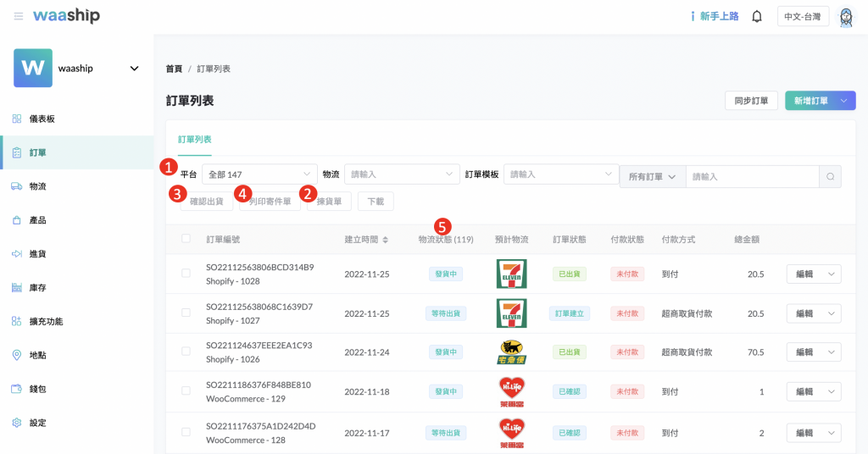This screenshot has width=868, height=454.
Task: Click the order search input field
Action: (x=751, y=176)
